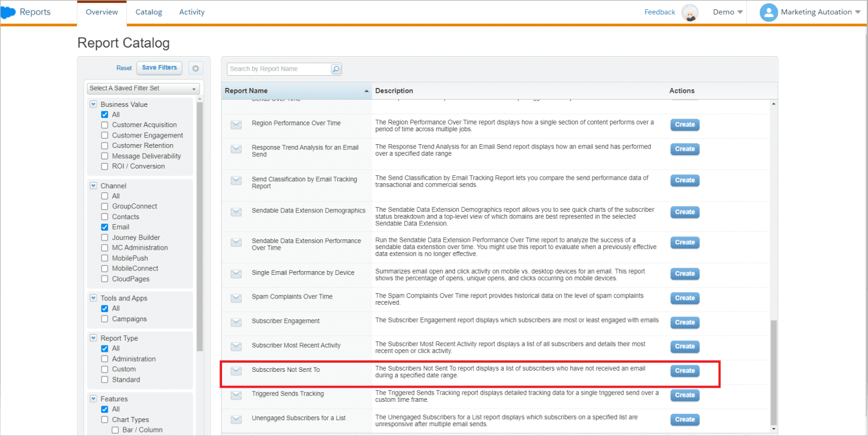Enable the Customer Acquisition checkbox

click(x=105, y=125)
